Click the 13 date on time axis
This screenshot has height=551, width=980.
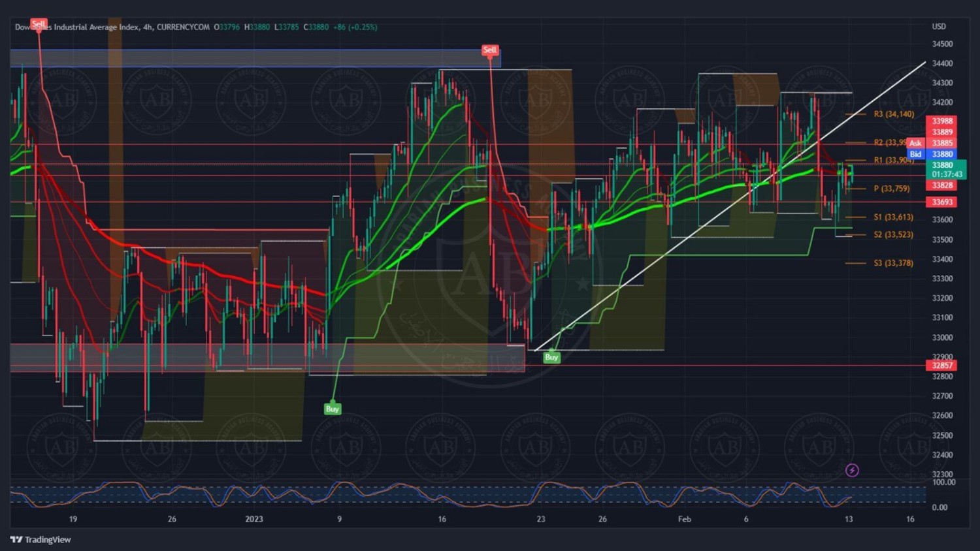tap(849, 519)
